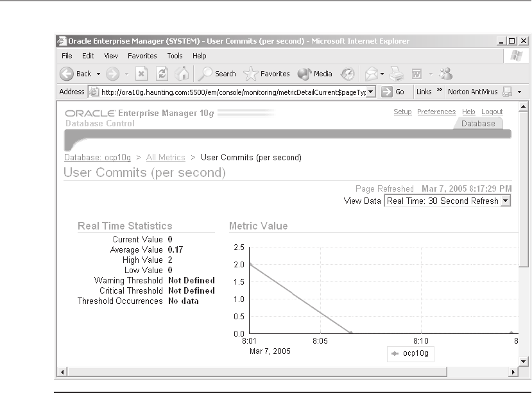This screenshot has height=393, width=532.
Task: Open the Help menu
Action: 199,56
